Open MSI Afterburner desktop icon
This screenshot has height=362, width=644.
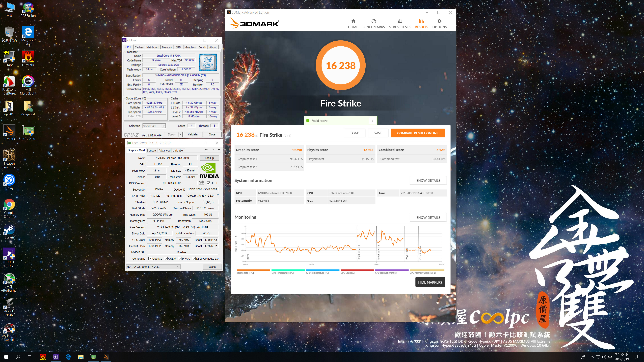(x=9, y=282)
